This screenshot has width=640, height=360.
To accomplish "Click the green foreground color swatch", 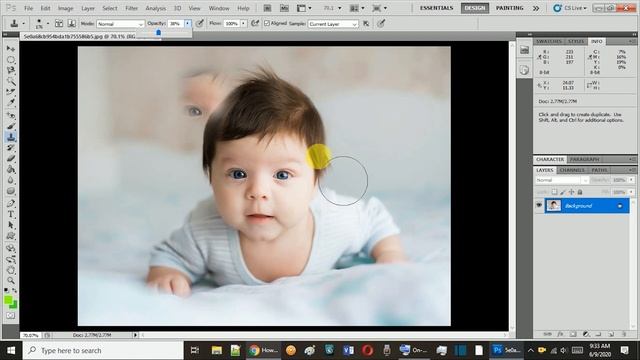I will coord(8,300).
